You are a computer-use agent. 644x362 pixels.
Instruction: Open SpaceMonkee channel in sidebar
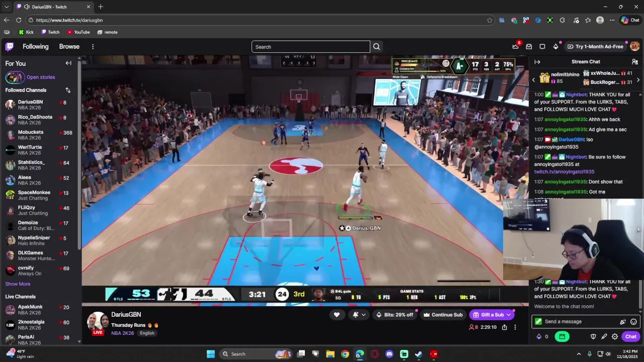39,195
